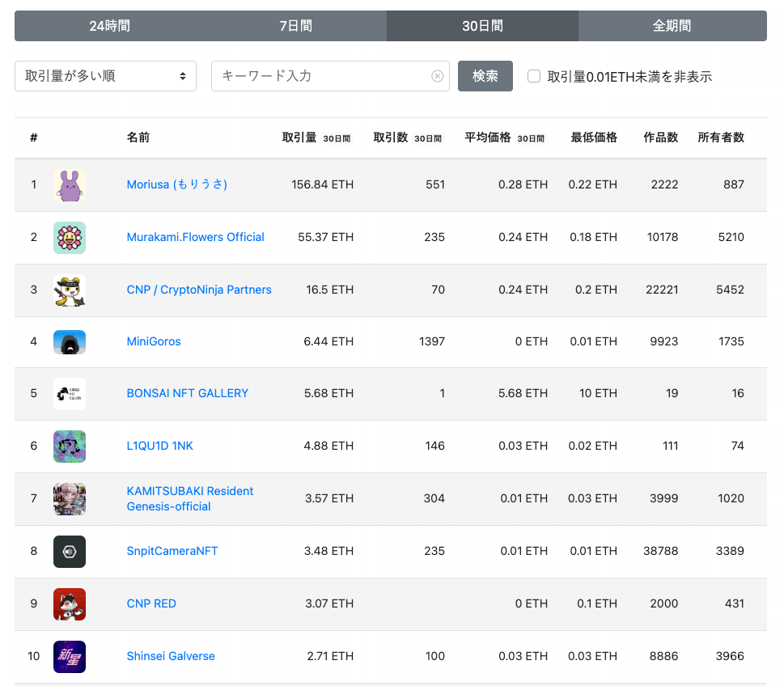784x686 pixels.
Task: Clear the keyword field with the x icon
Action: pyautogui.click(x=437, y=76)
